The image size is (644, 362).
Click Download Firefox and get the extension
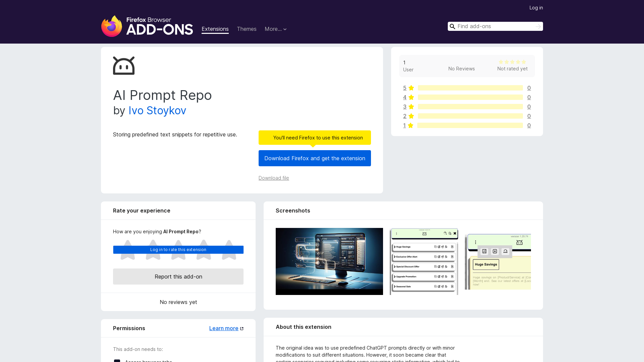(315, 158)
